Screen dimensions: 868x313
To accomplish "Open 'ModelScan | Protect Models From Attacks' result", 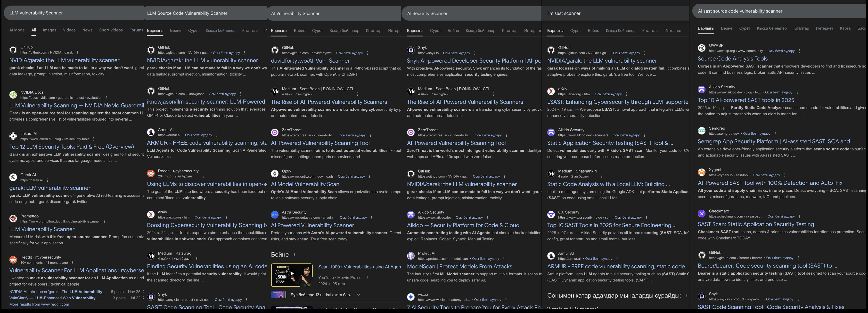I will pos(460,266).
